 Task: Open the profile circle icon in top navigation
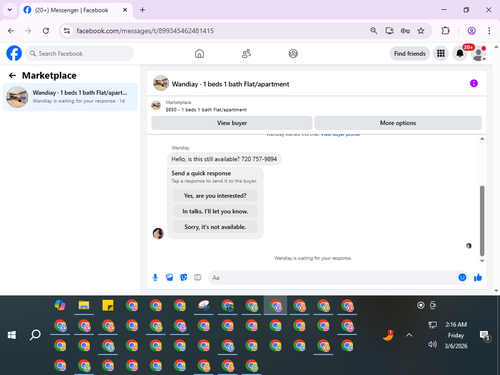coord(293,53)
